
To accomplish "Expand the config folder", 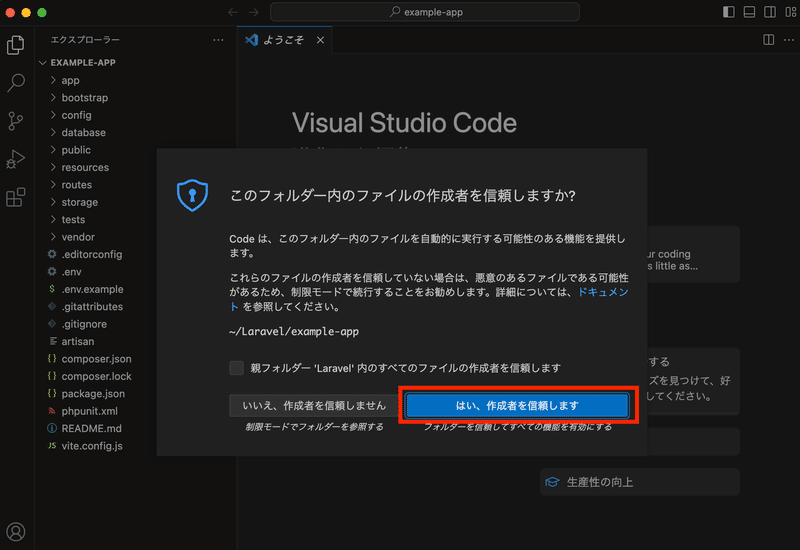I will click(x=53, y=115).
